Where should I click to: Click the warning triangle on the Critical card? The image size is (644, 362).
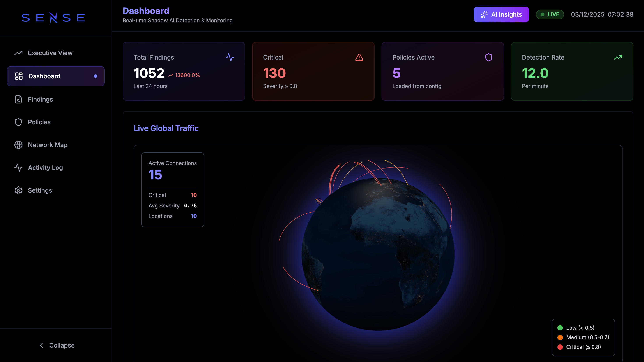359,57
